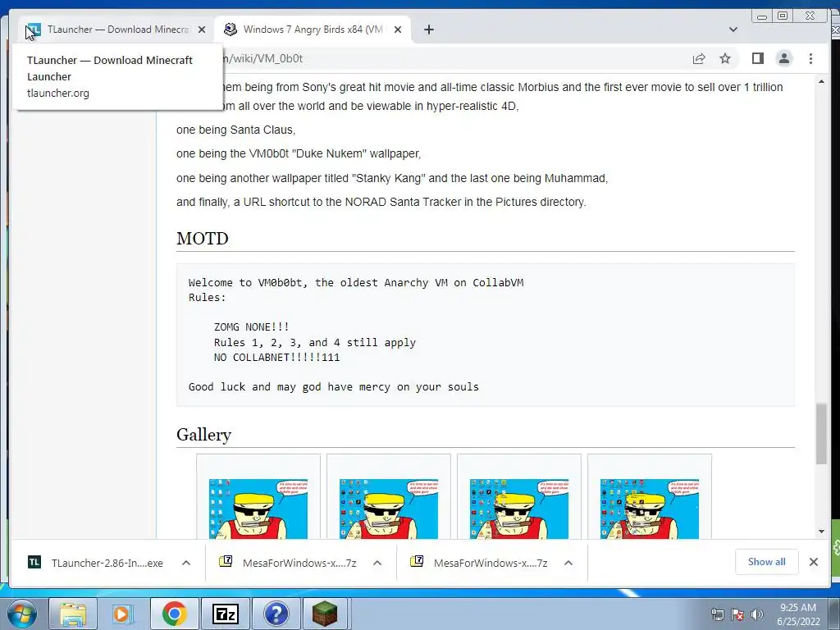The width and height of the screenshot is (840, 630).
Task: Click the address bar URL wiki/VM_0b0t
Action: click(x=263, y=58)
